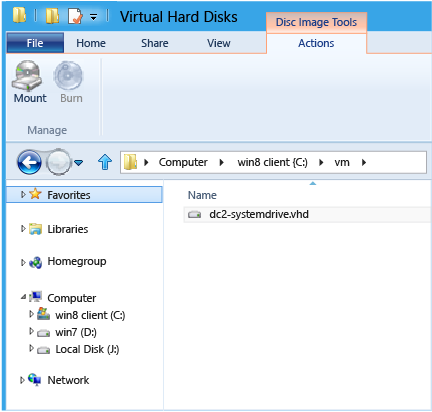Expand win8 client (C:) drive node
The image size is (432, 412).
31,314
